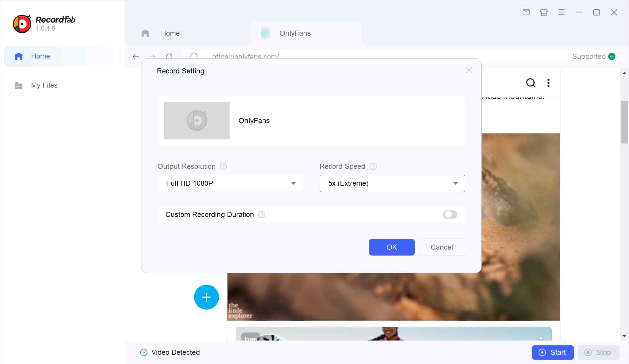Image resolution: width=629 pixels, height=364 pixels.
Task: Click the floating plus button
Action: tap(206, 297)
